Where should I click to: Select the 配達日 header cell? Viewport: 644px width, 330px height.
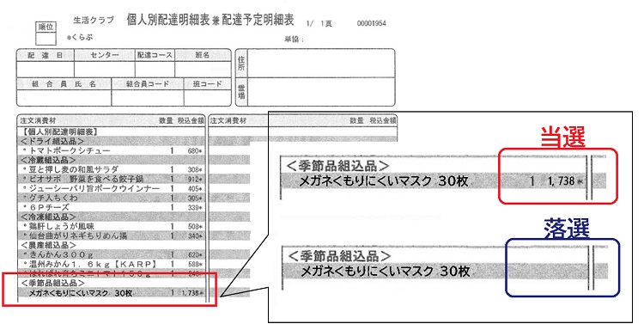tap(46, 55)
